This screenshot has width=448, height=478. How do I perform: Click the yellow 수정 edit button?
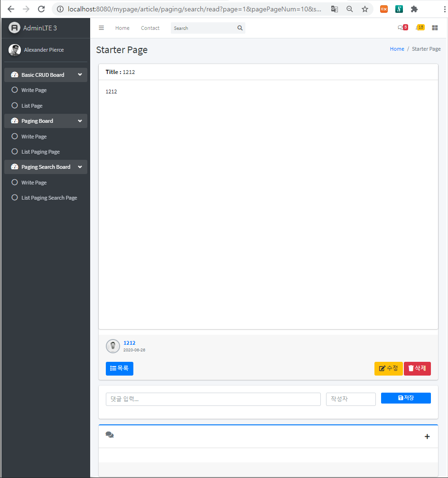(389, 368)
